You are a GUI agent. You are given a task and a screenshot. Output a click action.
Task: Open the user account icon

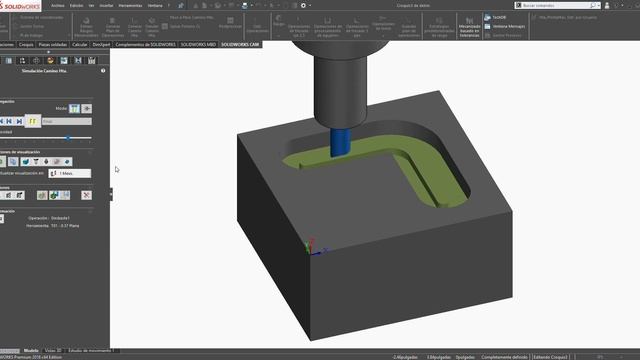(x=607, y=6)
